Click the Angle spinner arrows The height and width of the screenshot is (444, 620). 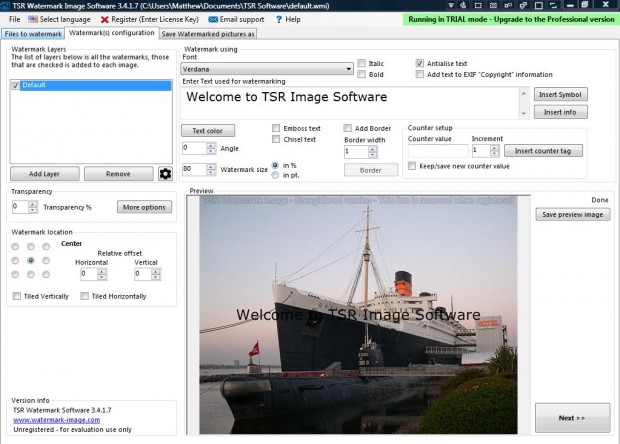pyautogui.click(x=211, y=148)
